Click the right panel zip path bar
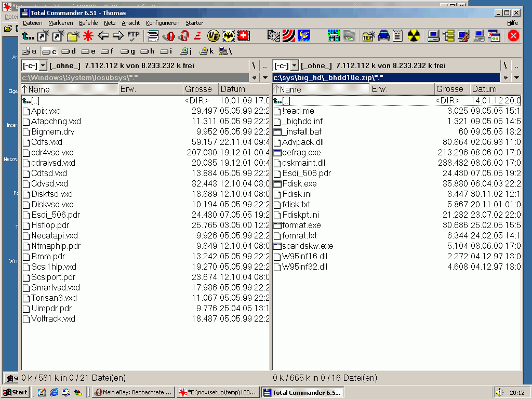The height and width of the screenshot is (399, 532). (x=387, y=78)
